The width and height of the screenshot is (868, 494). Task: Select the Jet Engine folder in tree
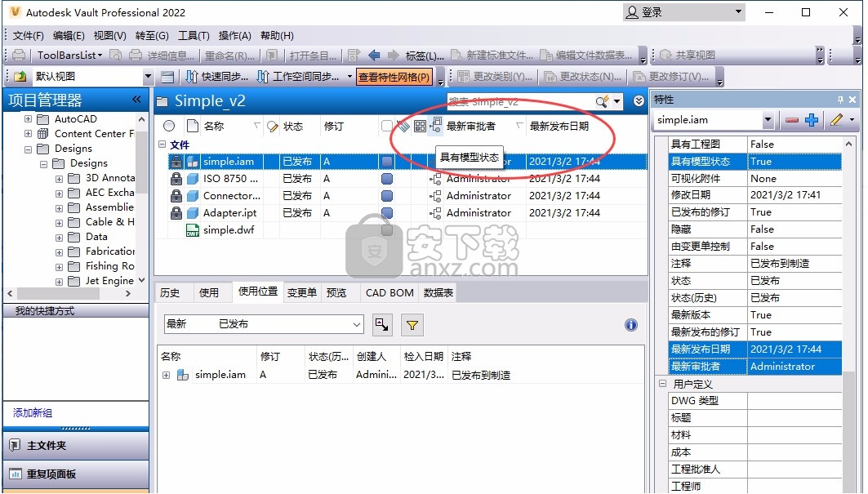pos(109,281)
